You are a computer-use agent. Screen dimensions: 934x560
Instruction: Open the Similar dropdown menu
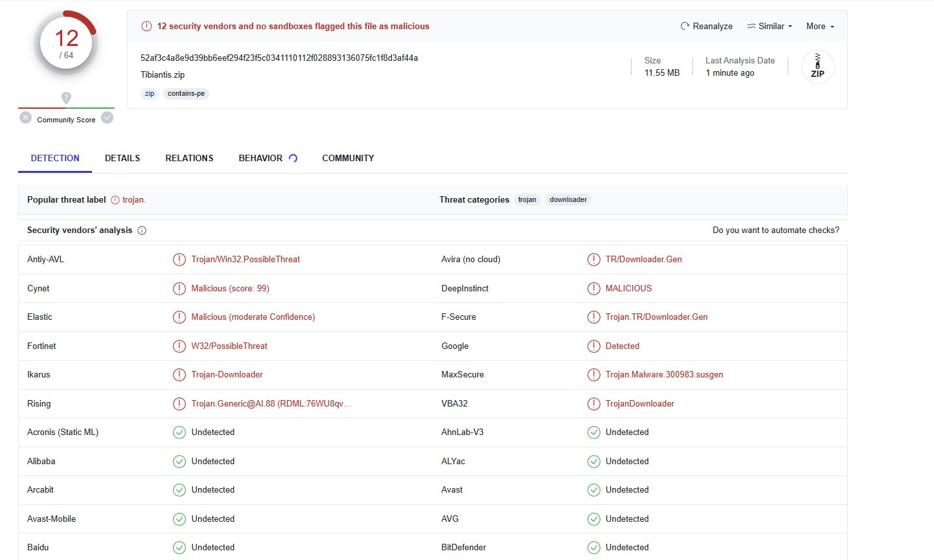point(769,26)
